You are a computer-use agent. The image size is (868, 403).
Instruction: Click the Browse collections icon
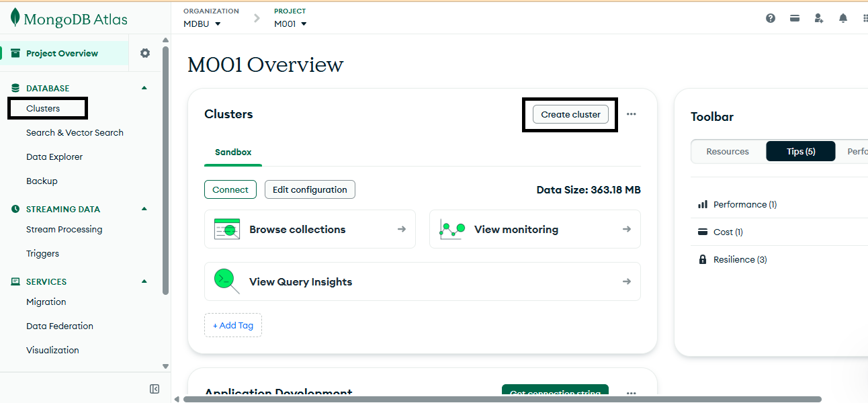click(227, 229)
